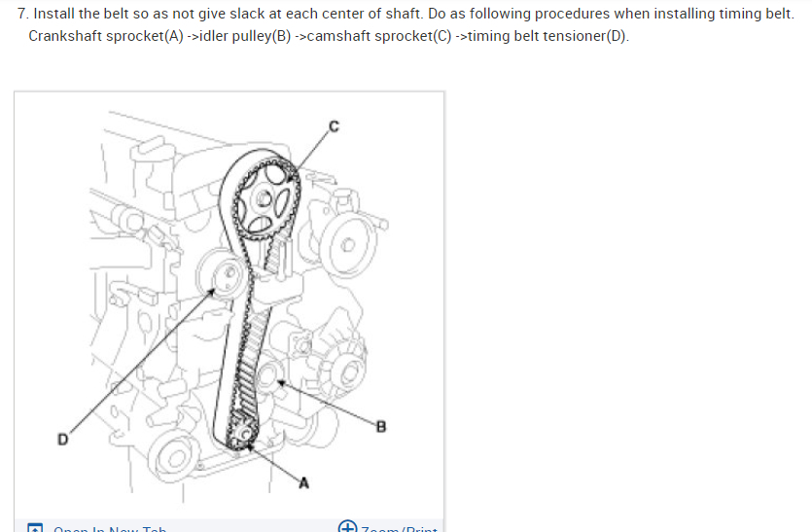Click the Zoom/Print magnifier plus icon
The height and width of the screenshot is (532, 812).
pos(347,526)
